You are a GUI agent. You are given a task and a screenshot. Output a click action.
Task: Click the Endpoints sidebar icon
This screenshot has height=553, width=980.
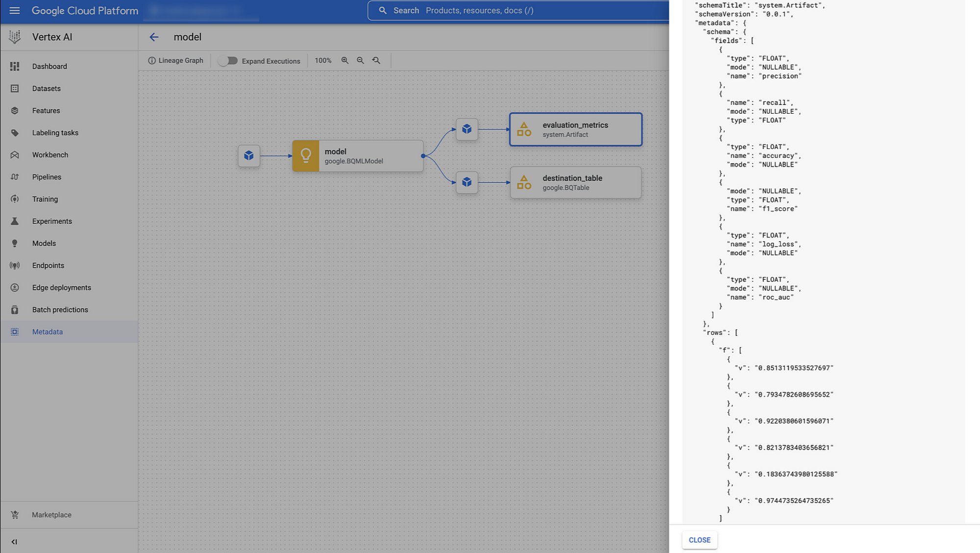click(15, 265)
